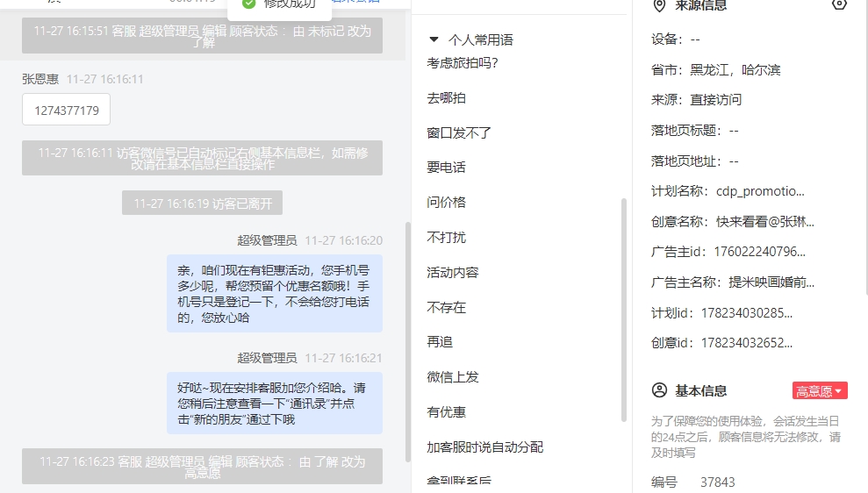Click the 创意id value
The height and width of the screenshot is (493, 868).
(747, 343)
